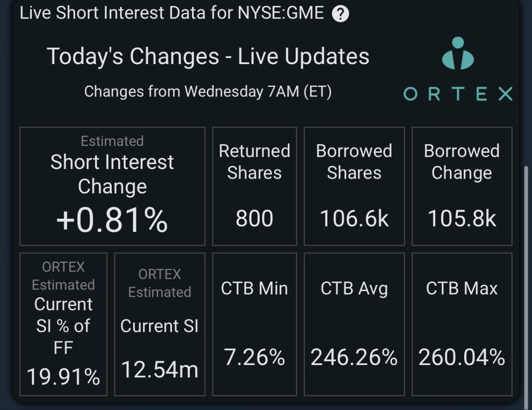The height and width of the screenshot is (410, 532).
Task: Click the 19.91% SI of free float value
Action: pyautogui.click(x=64, y=377)
